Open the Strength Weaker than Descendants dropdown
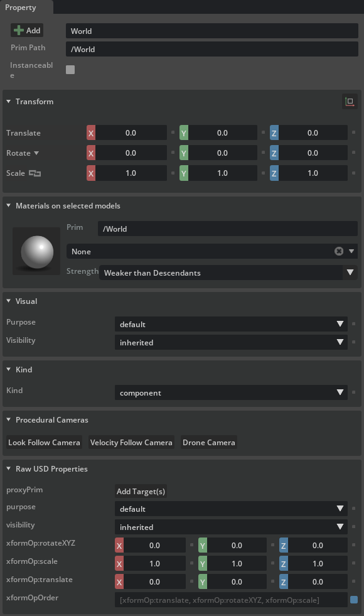364x616 pixels. pyautogui.click(x=228, y=273)
